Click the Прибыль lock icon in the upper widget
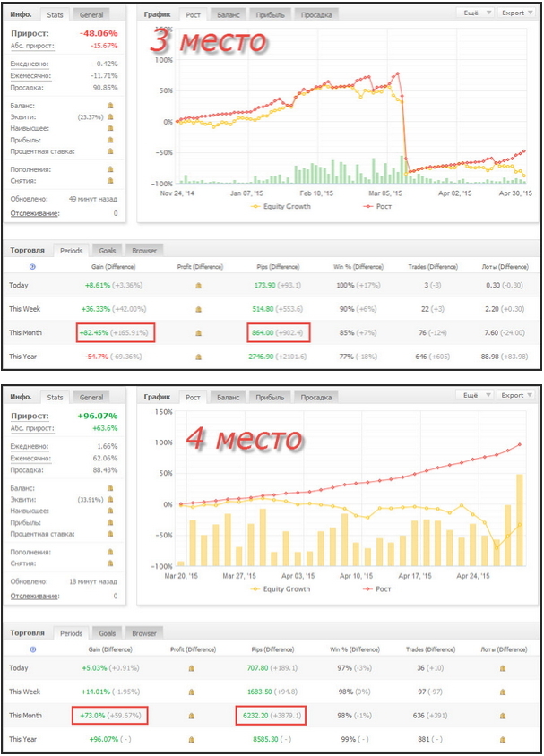The width and height of the screenshot is (544, 756). coord(110,140)
